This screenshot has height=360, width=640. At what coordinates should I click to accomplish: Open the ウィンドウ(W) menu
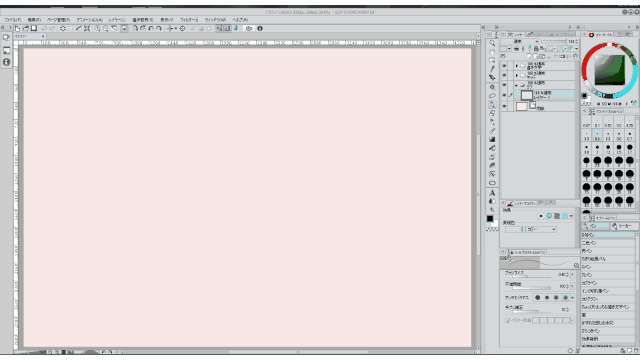point(215,20)
